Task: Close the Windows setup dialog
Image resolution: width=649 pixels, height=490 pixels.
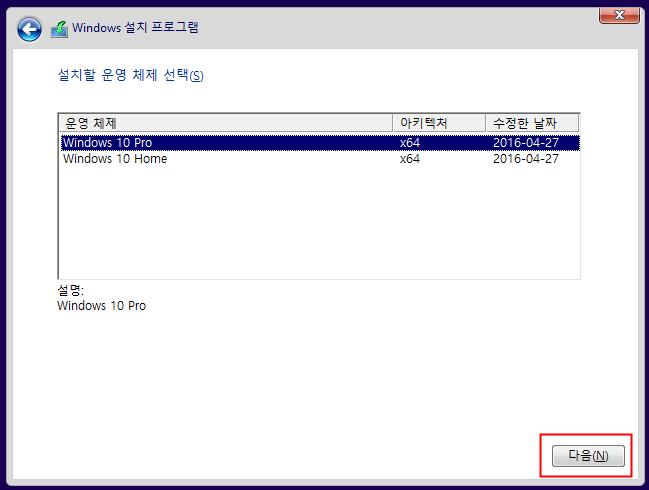Action: pos(619,16)
